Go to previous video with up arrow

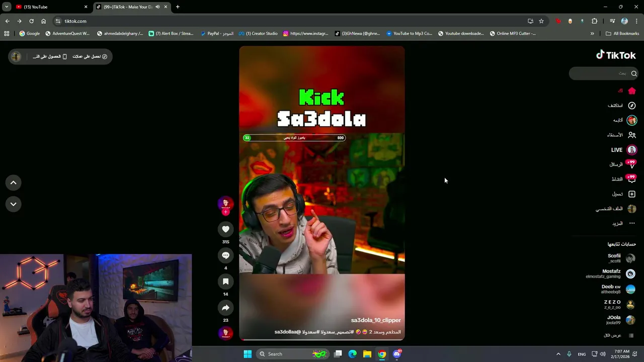coord(14,183)
